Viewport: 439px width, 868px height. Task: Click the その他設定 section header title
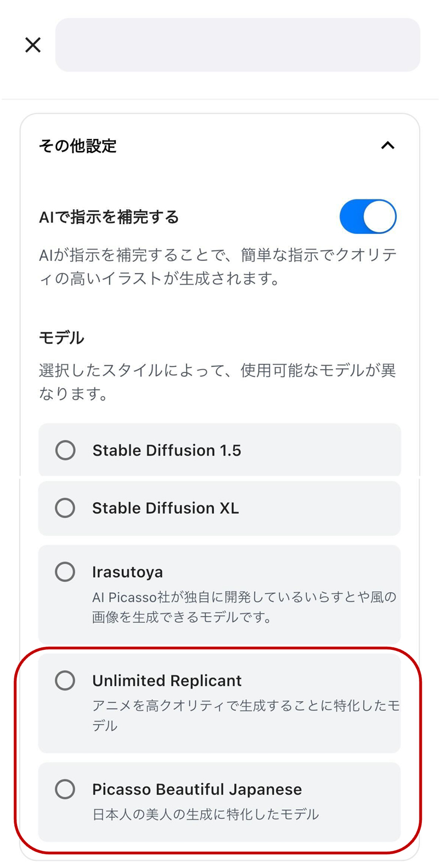(78, 146)
